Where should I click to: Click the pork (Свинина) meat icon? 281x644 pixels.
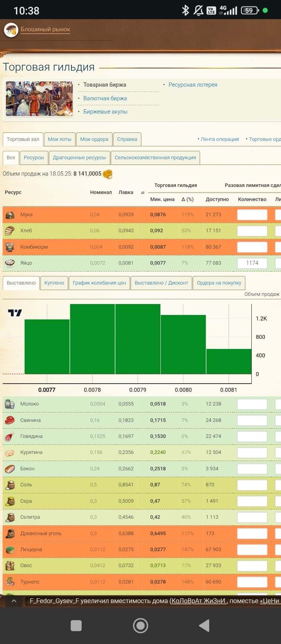pos(10,420)
